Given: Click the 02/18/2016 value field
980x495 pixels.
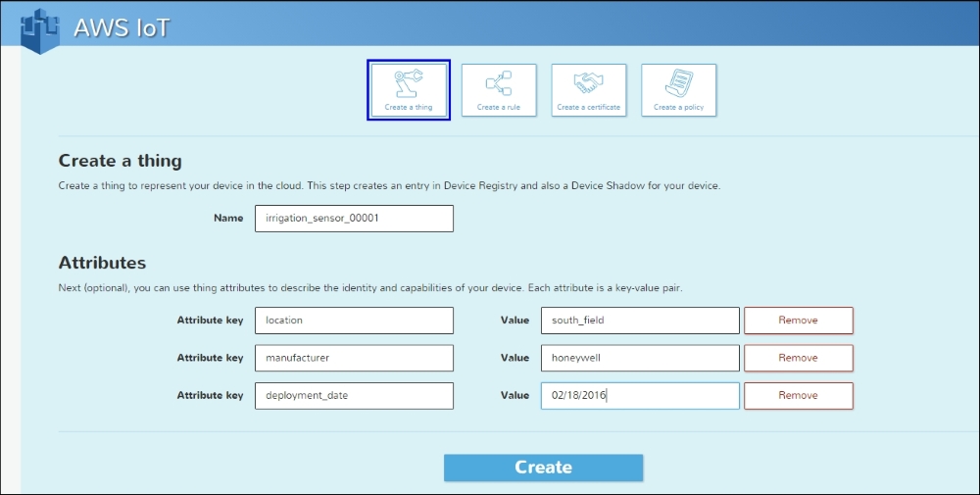Looking at the screenshot, I should 640,396.
